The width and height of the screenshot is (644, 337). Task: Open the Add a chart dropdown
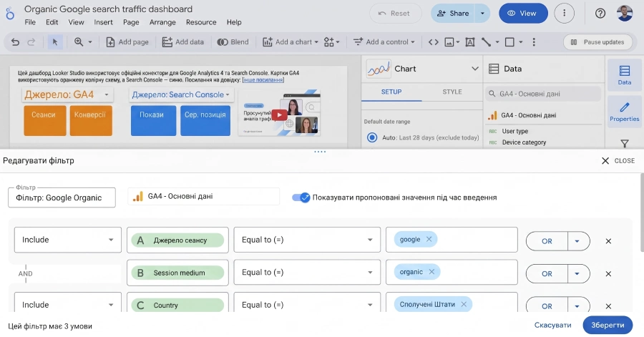click(291, 42)
